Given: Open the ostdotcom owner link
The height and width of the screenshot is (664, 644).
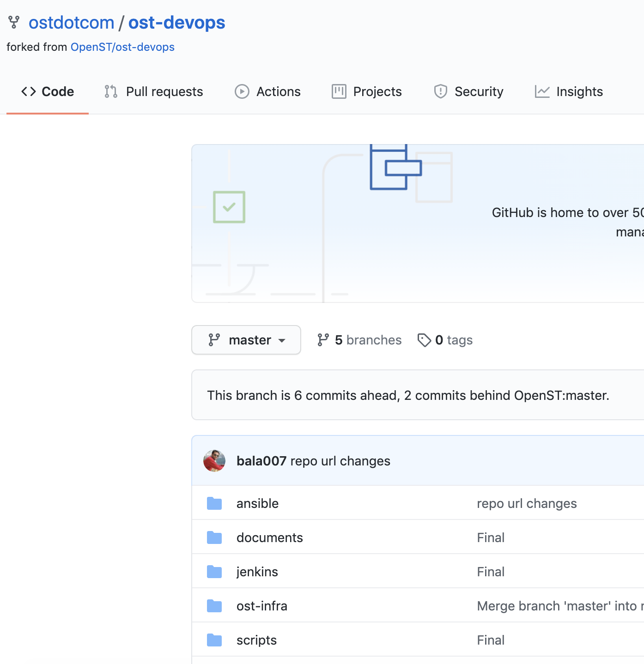Looking at the screenshot, I should tap(71, 23).
